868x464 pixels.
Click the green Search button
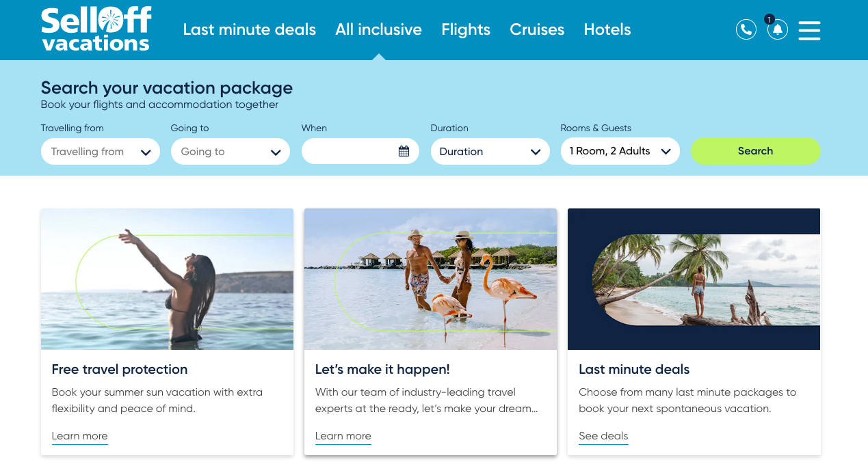point(755,151)
